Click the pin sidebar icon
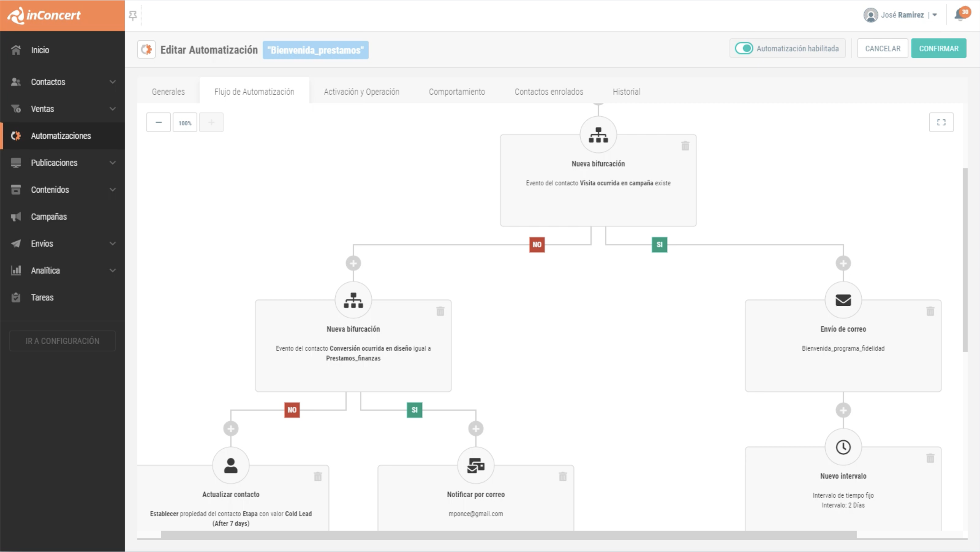 coord(133,16)
